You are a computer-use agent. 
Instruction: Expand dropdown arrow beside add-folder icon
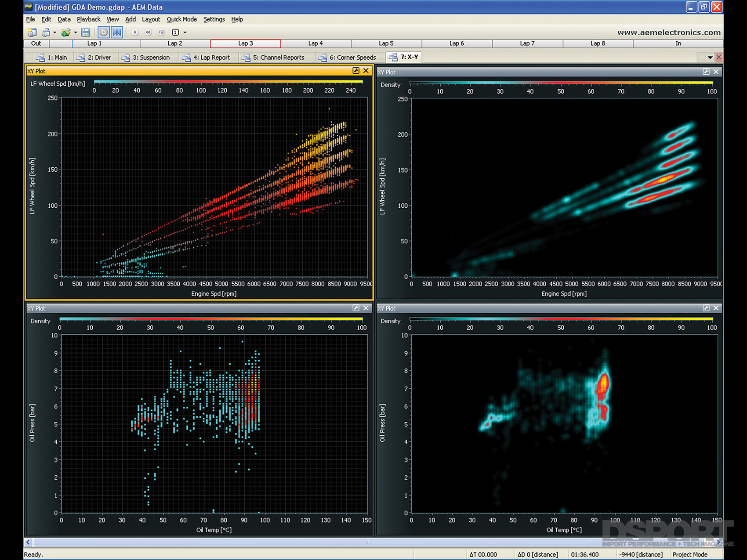[76, 33]
